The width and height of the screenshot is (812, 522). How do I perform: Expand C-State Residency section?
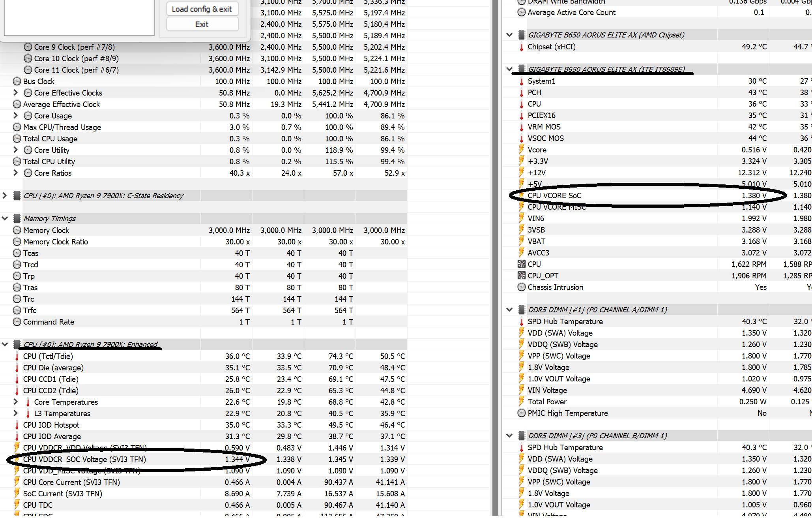(x=5, y=195)
